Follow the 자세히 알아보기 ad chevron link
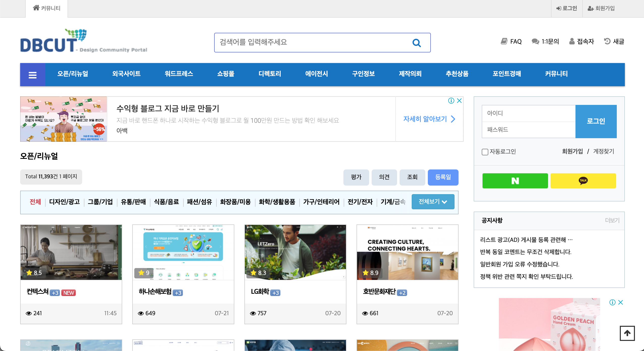Image resolution: width=644 pixels, height=351 pixels. point(429,119)
